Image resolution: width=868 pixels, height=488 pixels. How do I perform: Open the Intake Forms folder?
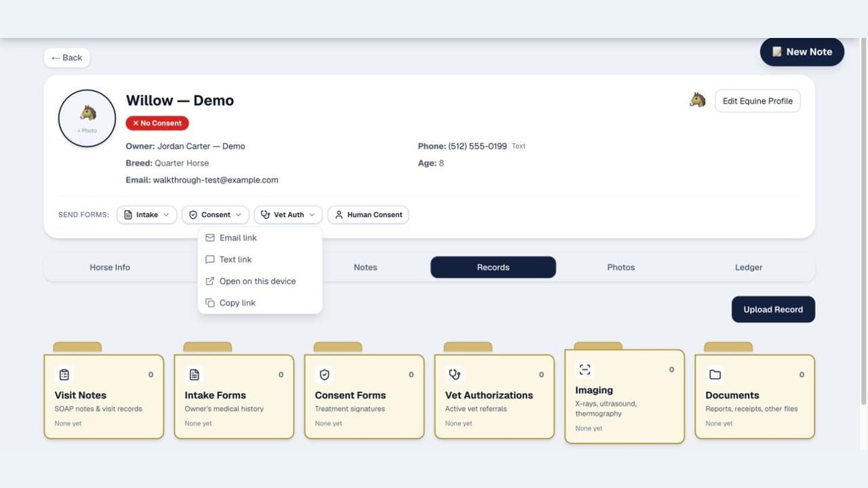point(234,396)
